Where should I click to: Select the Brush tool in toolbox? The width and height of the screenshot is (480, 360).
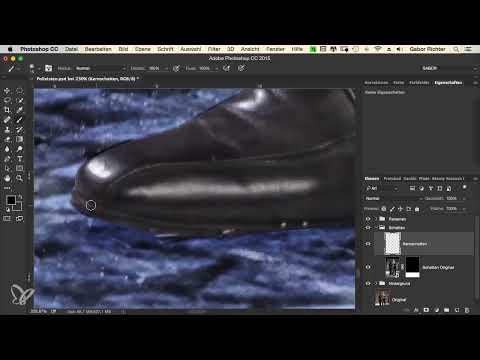[x=20, y=120]
